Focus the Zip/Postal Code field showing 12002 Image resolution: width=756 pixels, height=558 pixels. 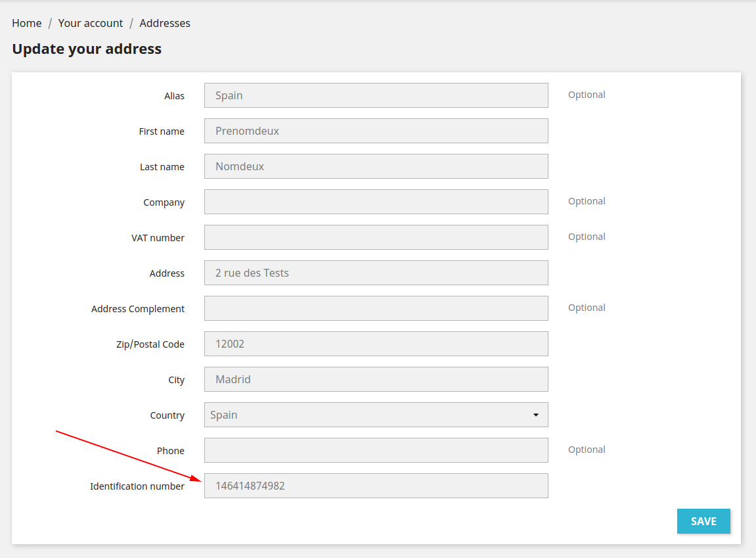coord(376,343)
